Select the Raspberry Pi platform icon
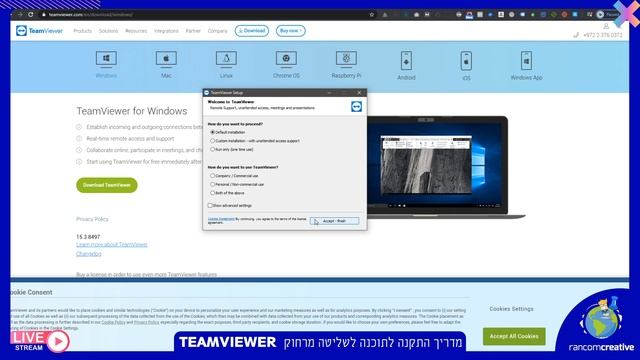This screenshot has width=640, height=360. [346, 59]
